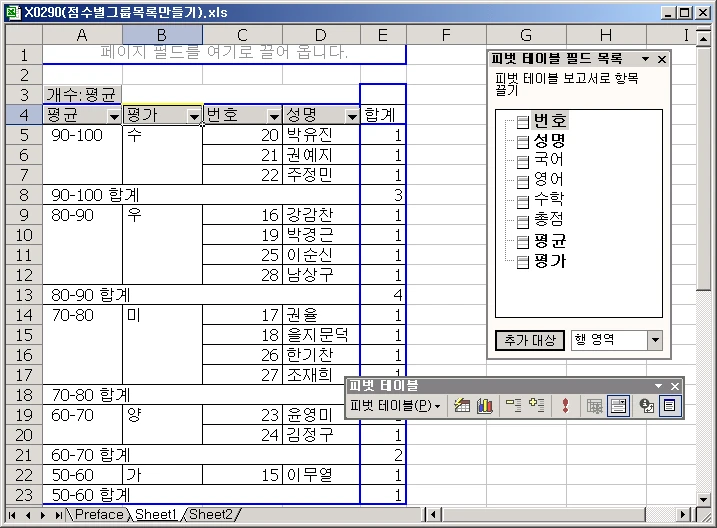This screenshot has width=717, height=528.
Task: Close the 피벗 테이블 floating toolbar
Action: tap(674, 386)
